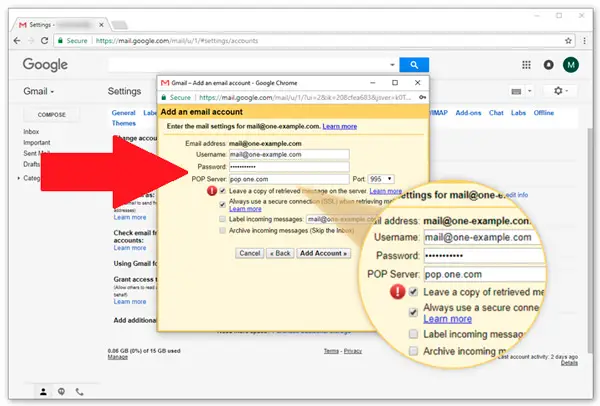Click the Manage storage link
The height and width of the screenshot is (406, 600).
point(117,357)
